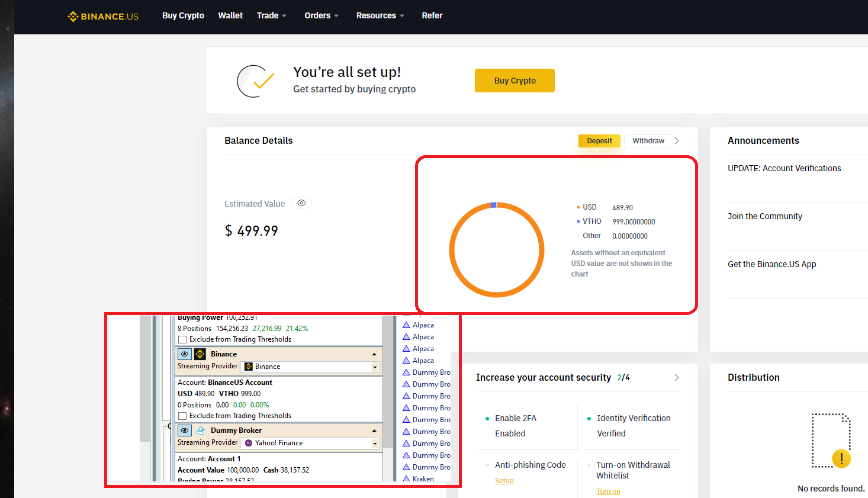The width and height of the screenshot is (868, 498).
Task: Toggle Binance broker visibility eye
Action: pyautogui.click(x=185, y=354)
